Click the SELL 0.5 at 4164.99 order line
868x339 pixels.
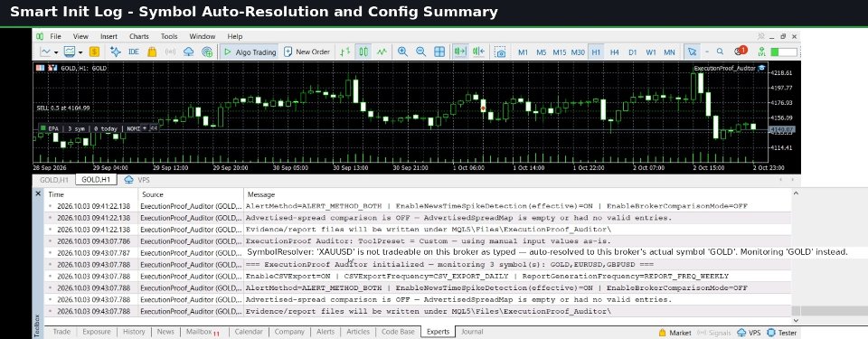click(63, 108)
